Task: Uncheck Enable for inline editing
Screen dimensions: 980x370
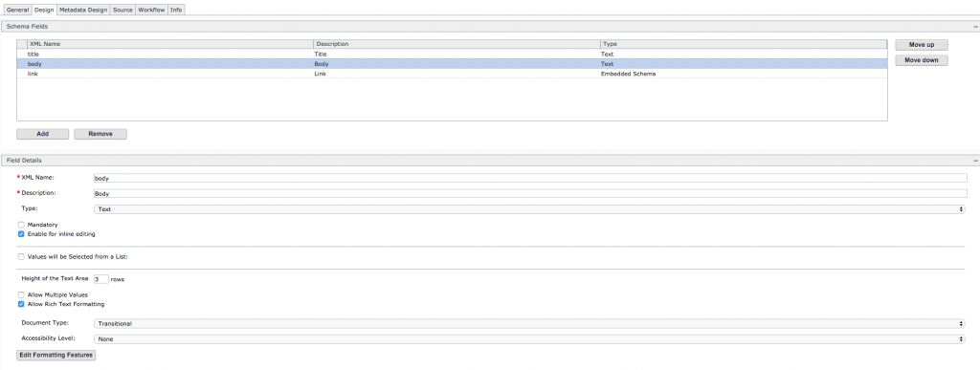Action: coord(21,234)
